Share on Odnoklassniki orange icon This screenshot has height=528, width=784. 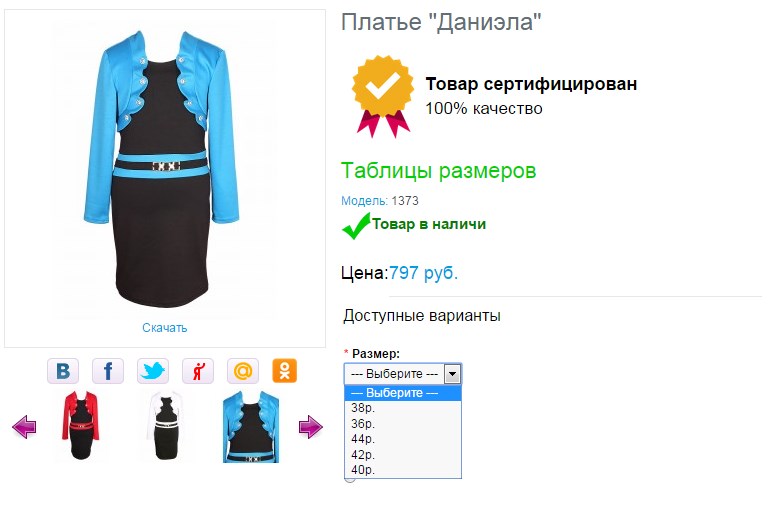[x=284, y=371]
